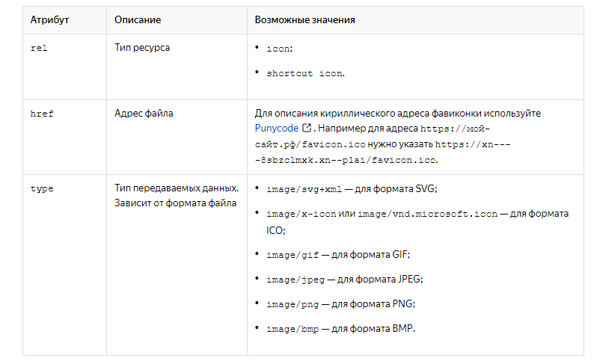Click the image/gif code text

[293, 255]
